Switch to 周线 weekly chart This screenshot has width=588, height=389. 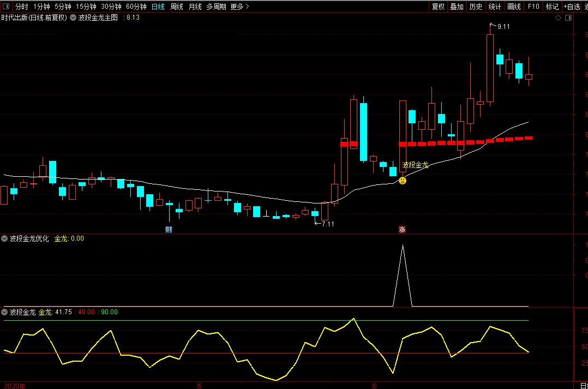pos(176,7)
